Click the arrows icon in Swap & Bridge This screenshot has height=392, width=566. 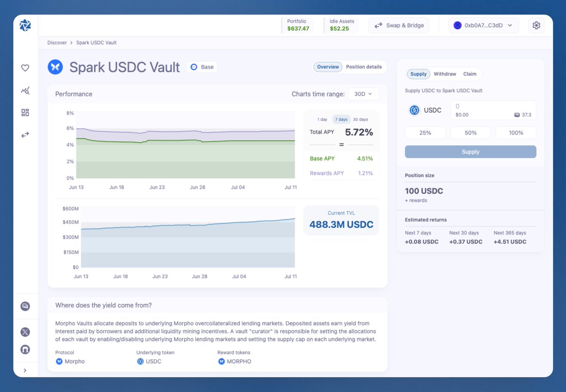378,25
